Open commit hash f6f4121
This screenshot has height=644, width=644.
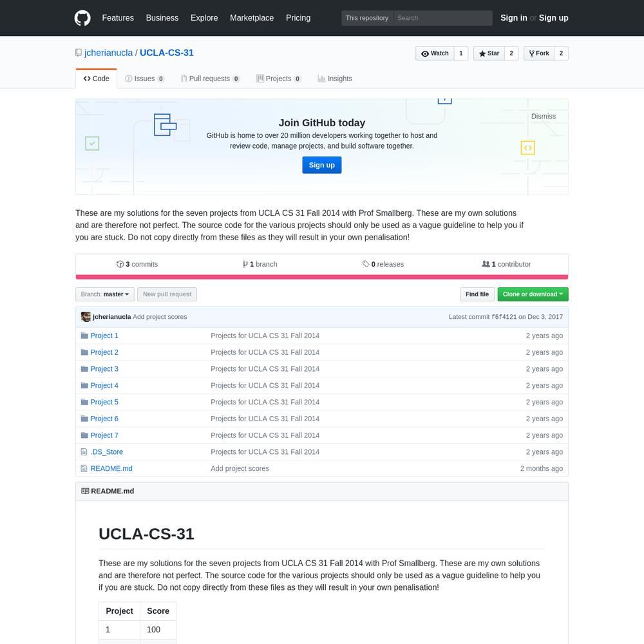[x=504, y=317]
